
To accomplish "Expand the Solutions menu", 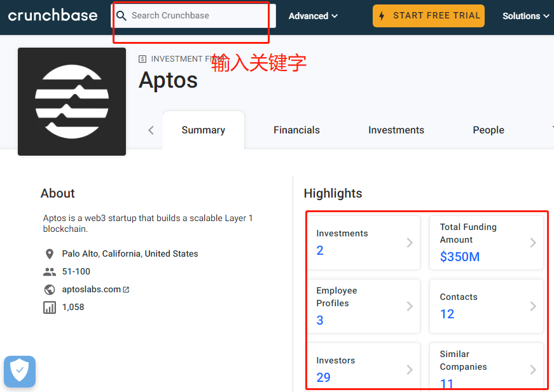I will 526,17.
